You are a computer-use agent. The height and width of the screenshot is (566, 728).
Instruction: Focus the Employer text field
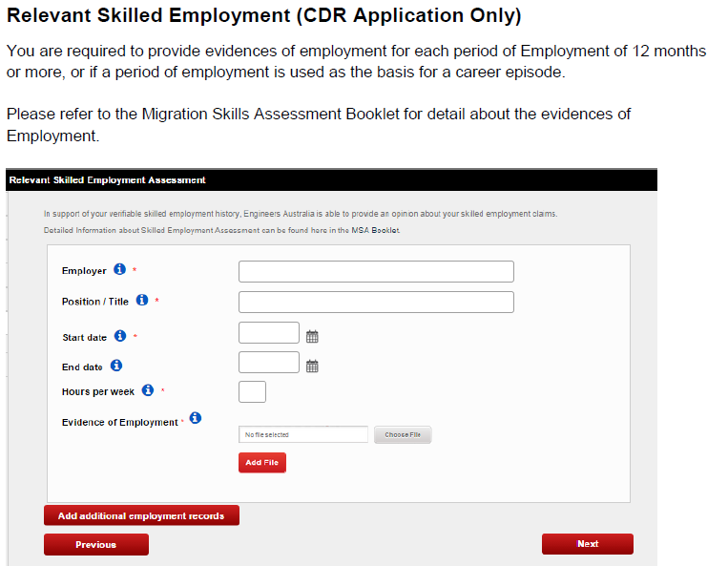376,271
